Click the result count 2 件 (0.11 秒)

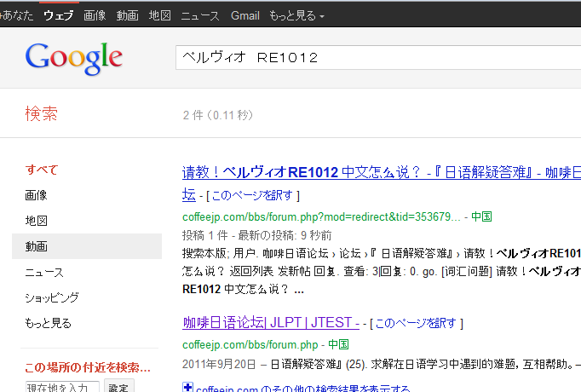click(217, 115)
